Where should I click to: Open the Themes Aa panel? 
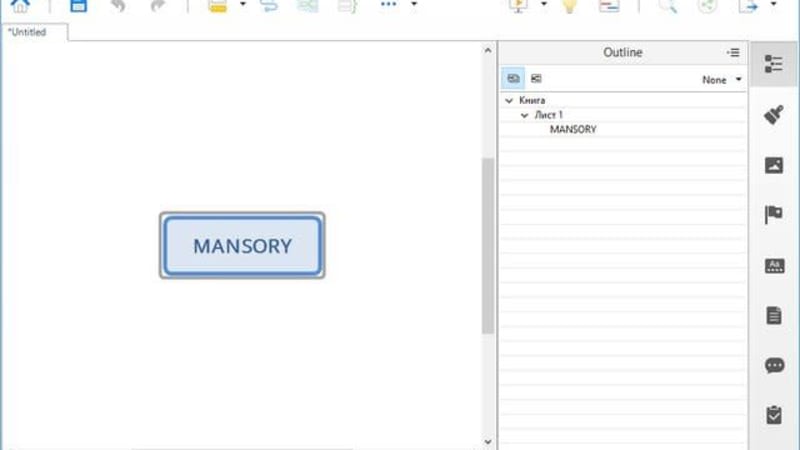(x=774, y=265)
